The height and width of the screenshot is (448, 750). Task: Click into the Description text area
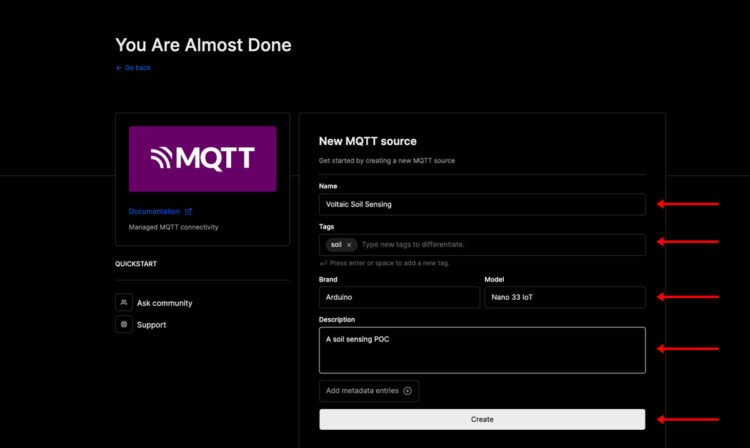pyautogui.click(x=482, y=350)
